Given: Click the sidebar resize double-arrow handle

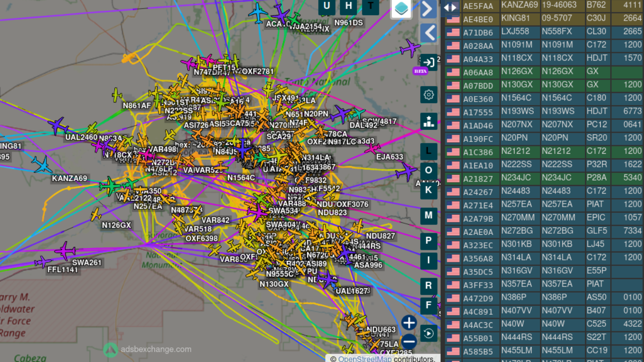Looking at the screenshot, I should click(x=450, y=7).
